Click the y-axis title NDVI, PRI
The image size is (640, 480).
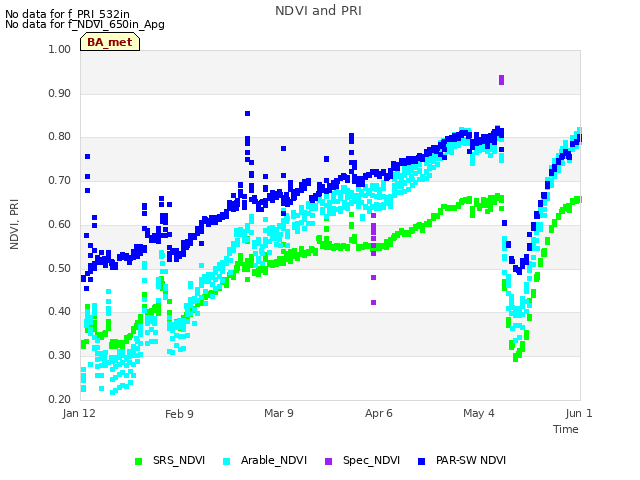(14, 224)
